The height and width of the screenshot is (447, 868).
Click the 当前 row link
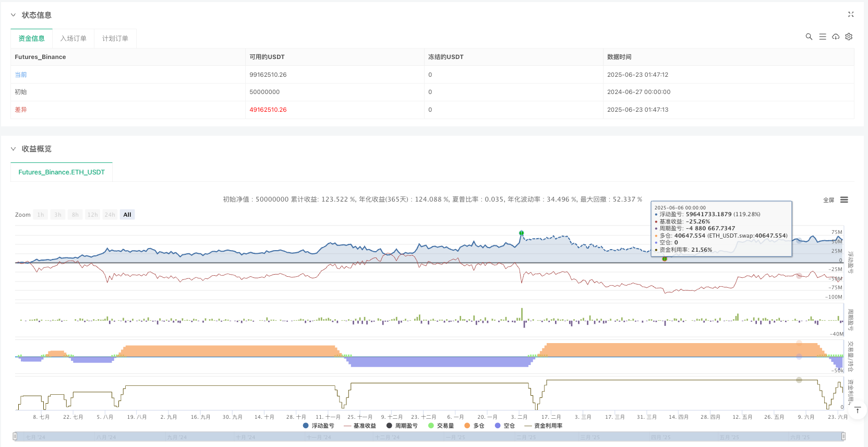(21, 75)
